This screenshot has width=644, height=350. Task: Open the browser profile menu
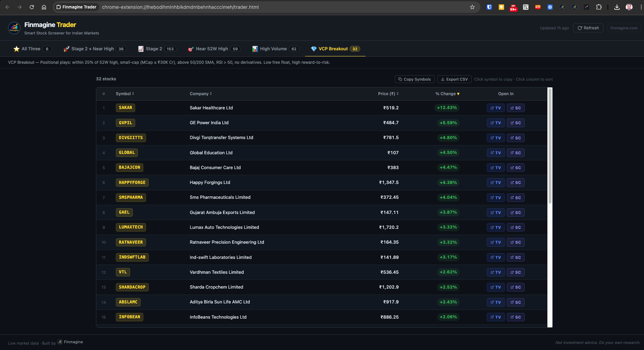click(x=629, y=7)
